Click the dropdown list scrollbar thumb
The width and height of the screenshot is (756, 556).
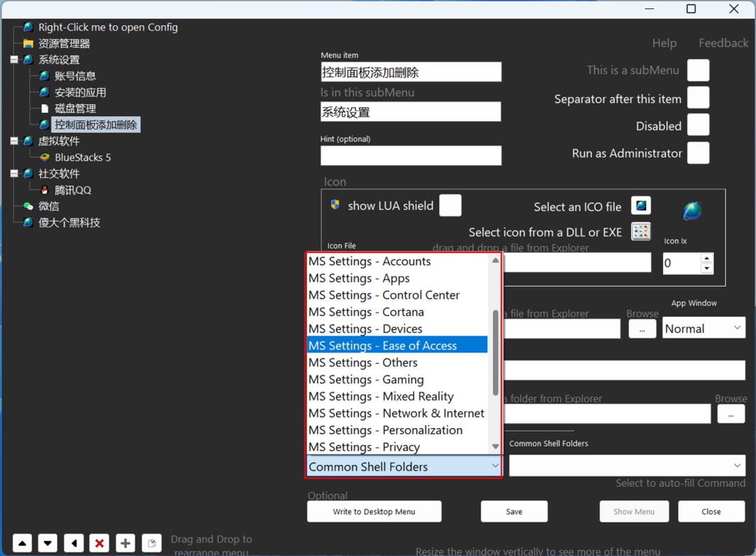click(496, 353)
